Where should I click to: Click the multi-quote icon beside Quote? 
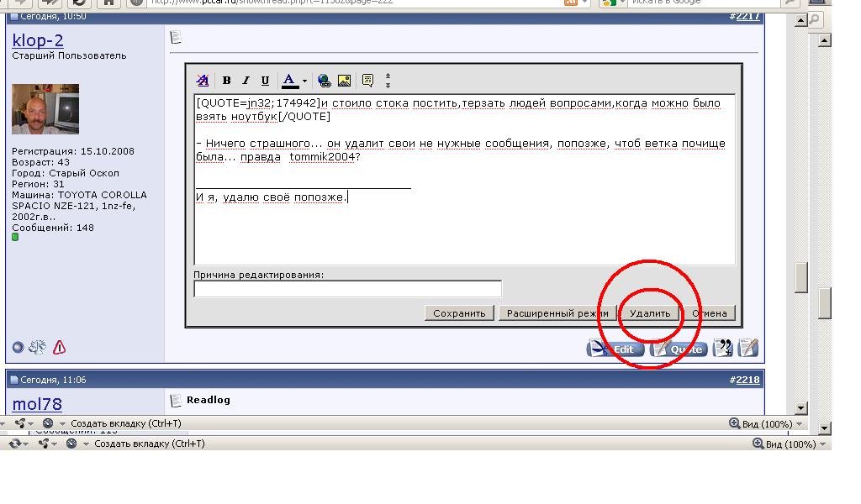pyautogui.click(x=722, y=348)
